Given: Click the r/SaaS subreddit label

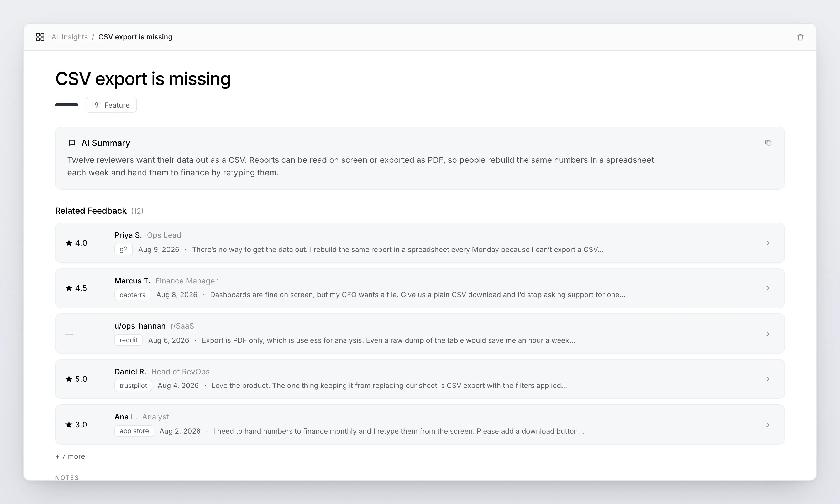Looking at the screenshot, I should pos(182,326).
